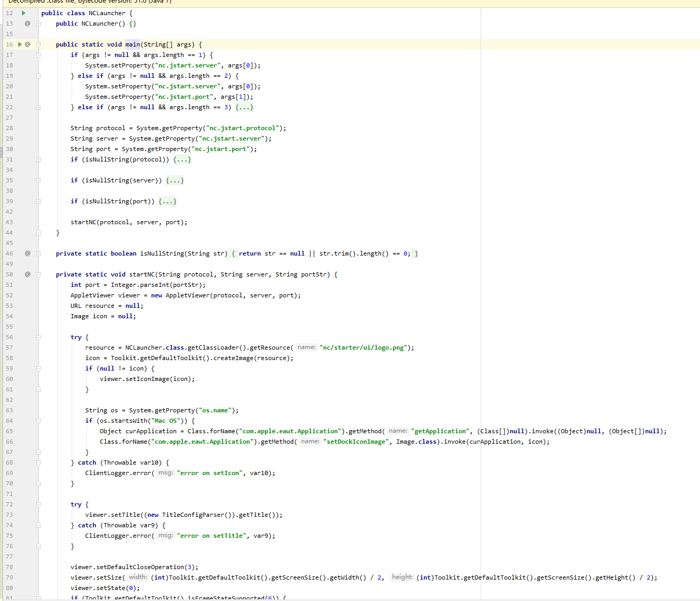Expand the folded NCLauncher constructor on line 13
The width and height of the screenshot is (700, 601).
38,24
